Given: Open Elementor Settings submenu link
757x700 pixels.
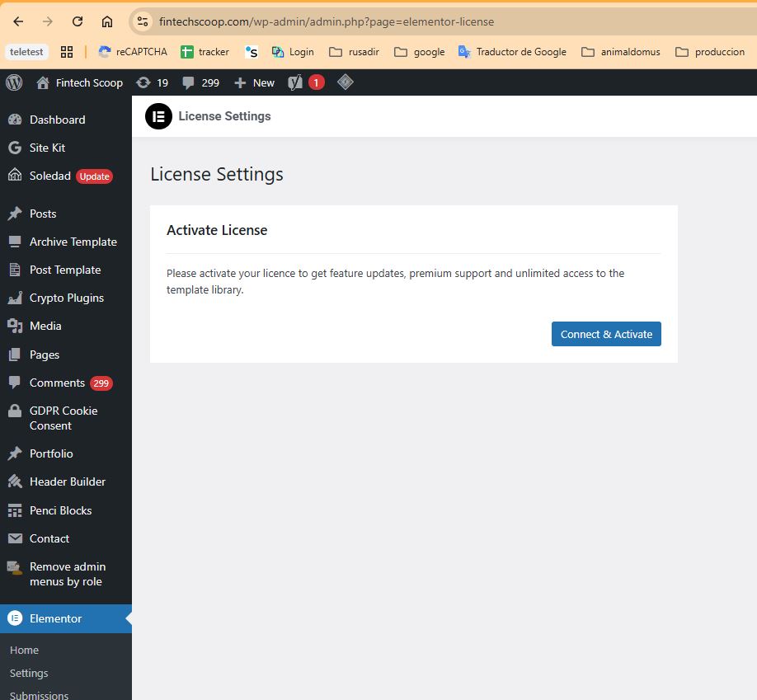Looking at the screenshot, I should [29, 673].
